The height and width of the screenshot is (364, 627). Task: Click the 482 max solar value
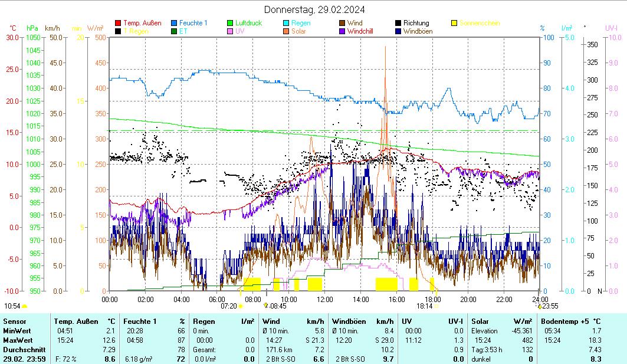(527, 340)
